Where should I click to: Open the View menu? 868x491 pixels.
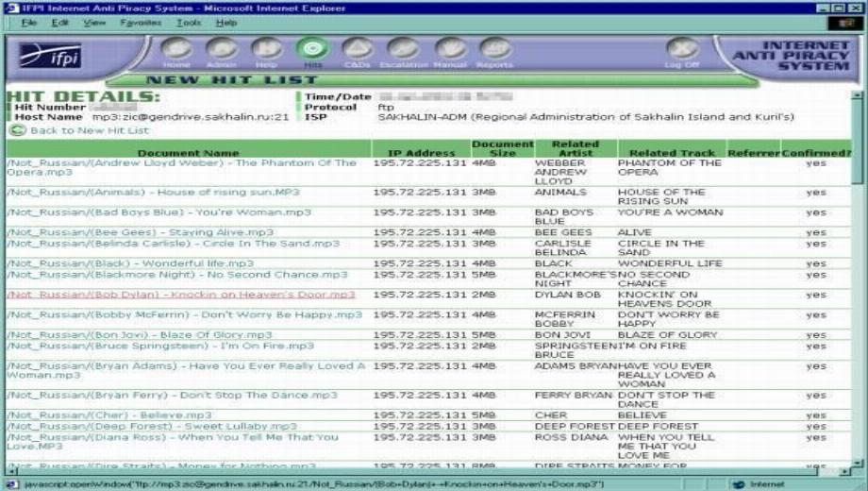coord(94,23)
